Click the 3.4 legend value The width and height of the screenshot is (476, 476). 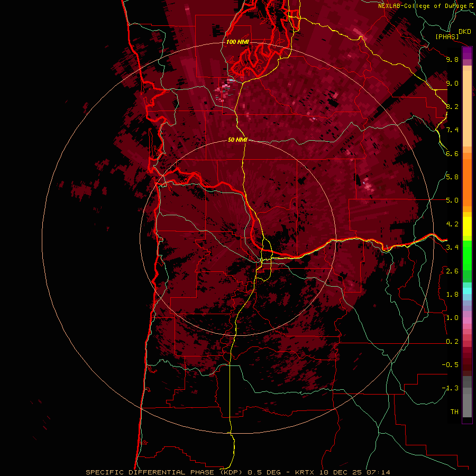coord(452,248)
